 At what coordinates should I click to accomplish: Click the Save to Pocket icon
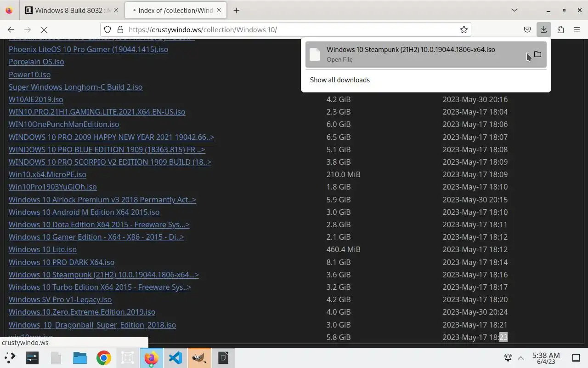click(527, 29)
